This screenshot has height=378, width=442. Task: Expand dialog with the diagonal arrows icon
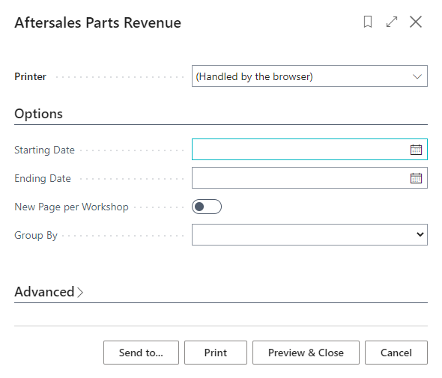(x=392, y=22)
